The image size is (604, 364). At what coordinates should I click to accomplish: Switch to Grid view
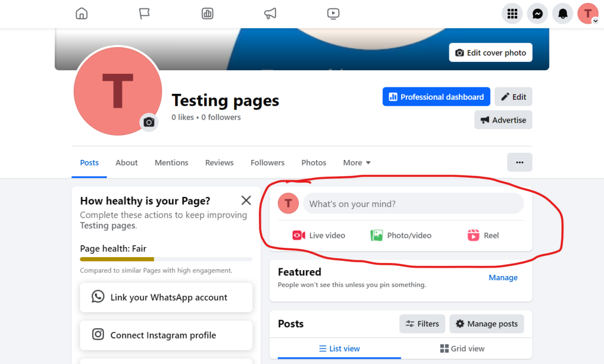pyautogui.click(x=462, y=349)
